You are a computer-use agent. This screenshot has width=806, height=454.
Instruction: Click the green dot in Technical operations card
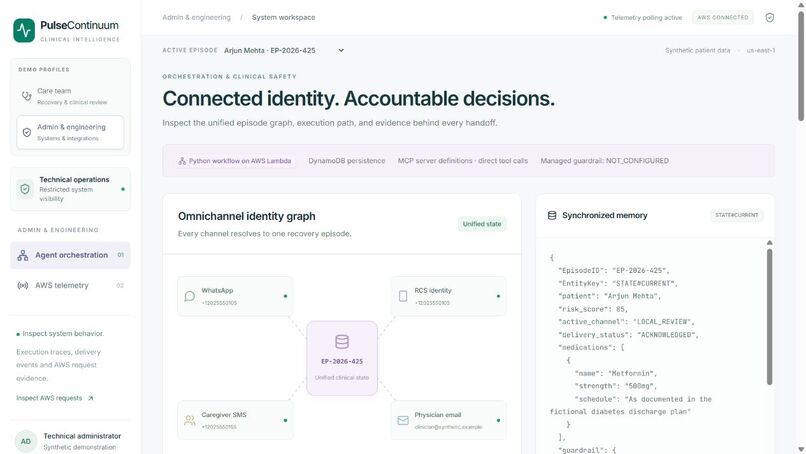point(123,189)
